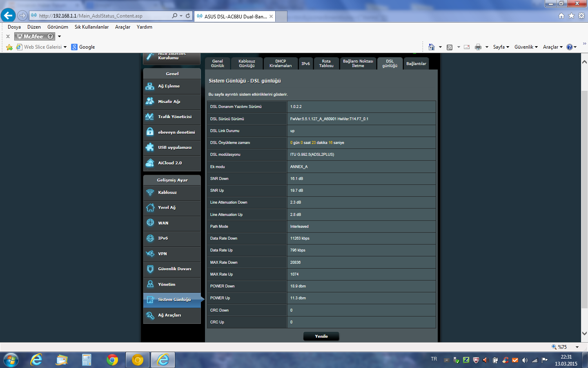The image size is (588, 368).
Task: Select Güvenlik Duvarı shield icon
Action: 150,269
